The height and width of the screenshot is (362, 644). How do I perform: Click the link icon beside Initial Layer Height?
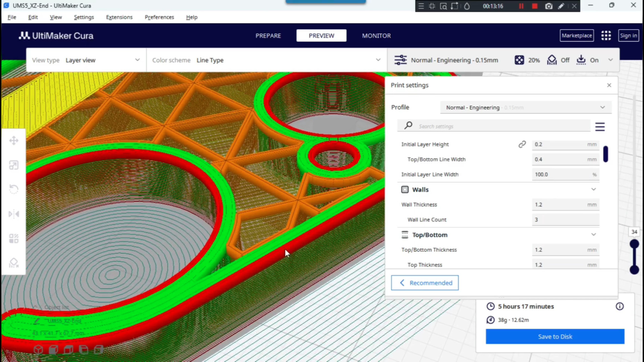522,144
